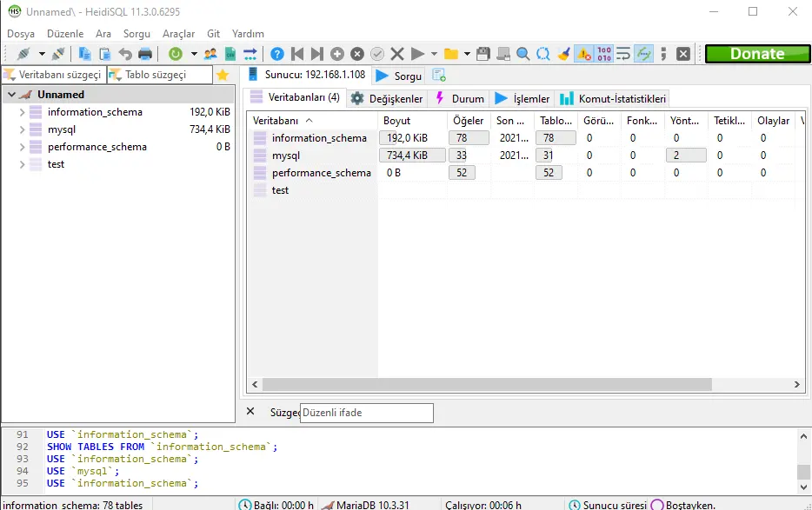
Task: Click the close tab X toolbar icon
Action: click(x=683, y=53)
